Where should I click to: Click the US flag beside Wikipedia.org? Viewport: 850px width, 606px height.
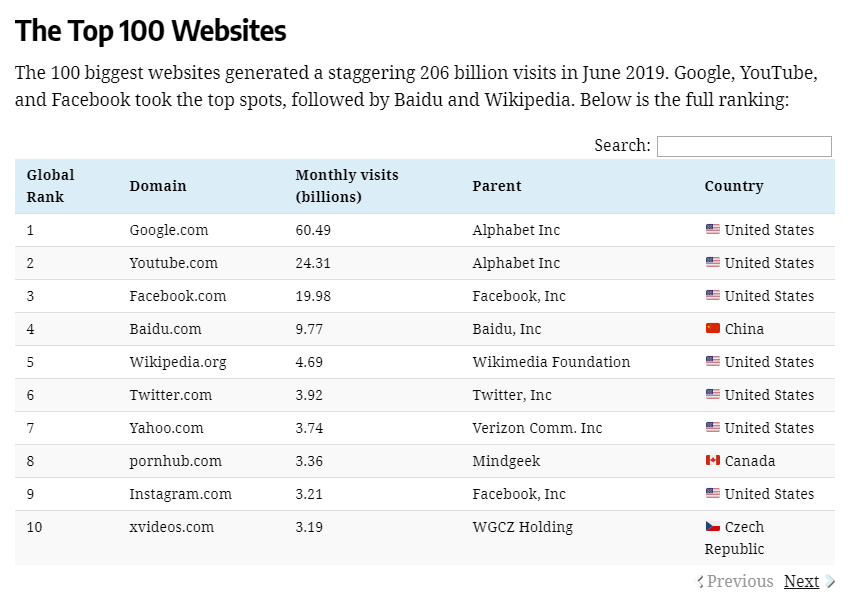711,361
